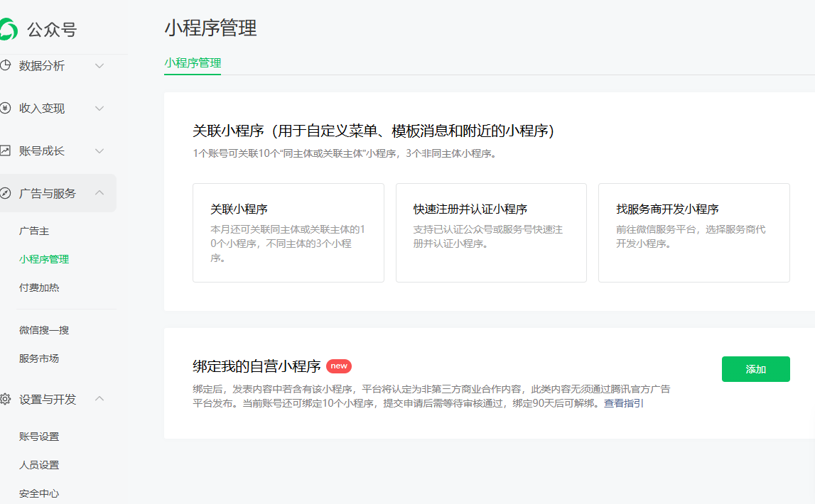Collapse the 设置与开发 section chevron
This screenshot has width=815, height=504.
(99, 399)
